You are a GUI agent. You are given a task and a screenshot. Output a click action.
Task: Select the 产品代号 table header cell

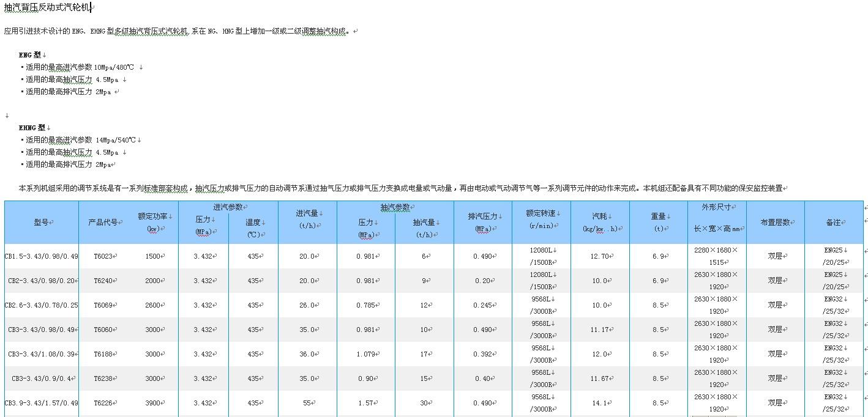coord(102,223)
